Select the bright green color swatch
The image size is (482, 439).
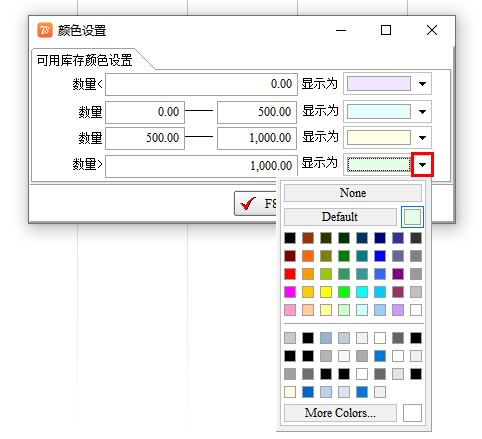[344, 292]
